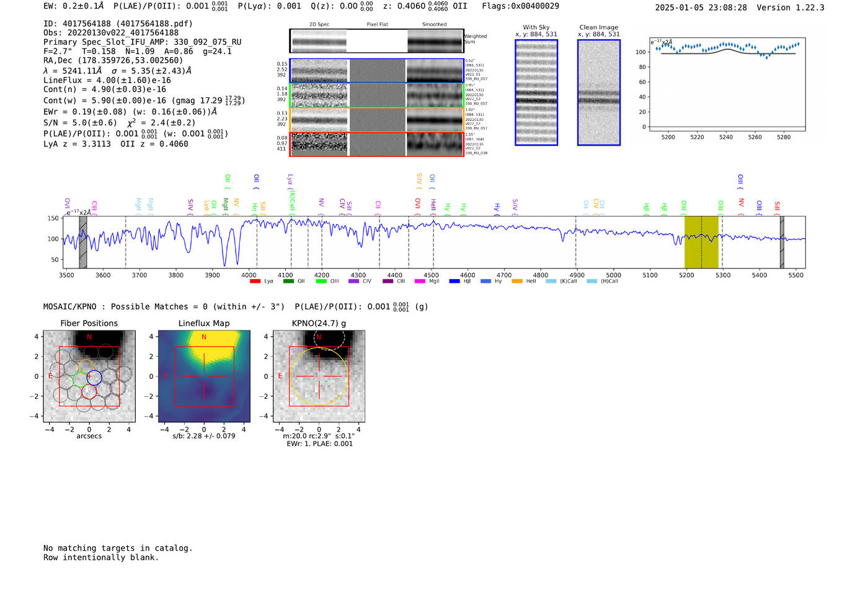Screen dimensions: 868x591
Task: Click the Obs: 20220130v022 text line
Action: [111, 33]
